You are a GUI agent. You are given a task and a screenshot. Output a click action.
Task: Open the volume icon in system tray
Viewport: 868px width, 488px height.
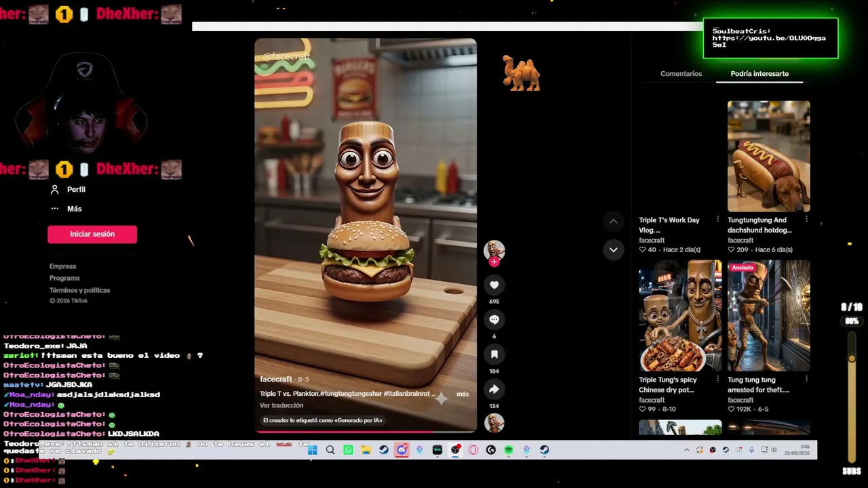click(774, 450)
